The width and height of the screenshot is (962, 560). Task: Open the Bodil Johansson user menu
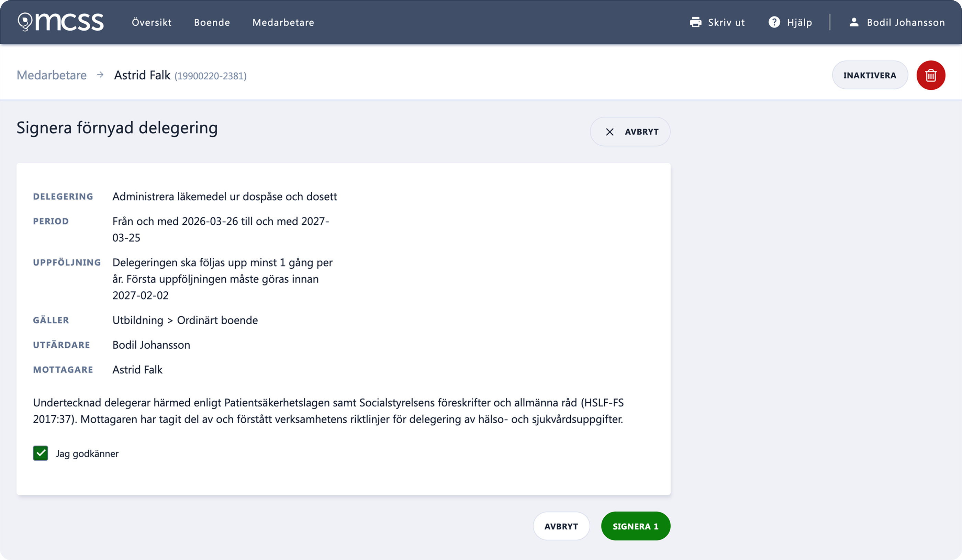point(897,22)
